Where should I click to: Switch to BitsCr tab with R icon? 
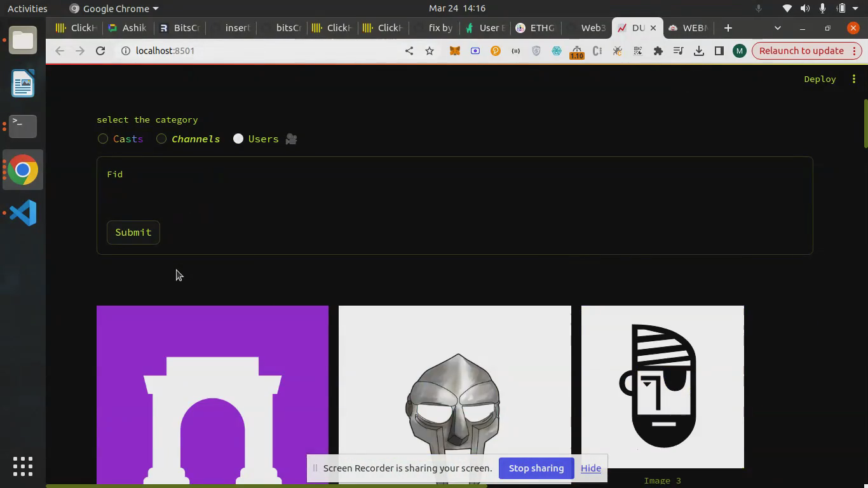(180, 28)
